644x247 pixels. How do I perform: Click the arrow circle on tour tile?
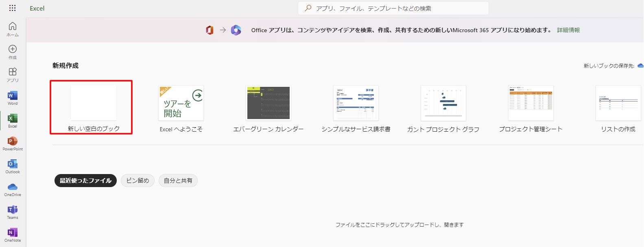pos(198,95)
